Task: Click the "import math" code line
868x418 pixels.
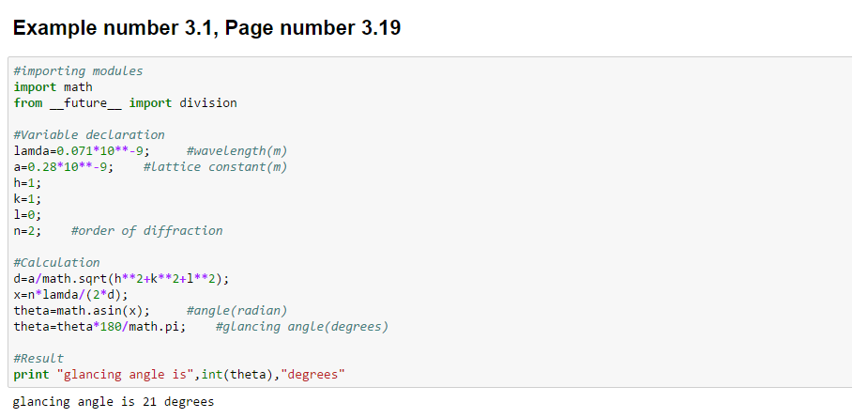Action: (x=53, y=86)
